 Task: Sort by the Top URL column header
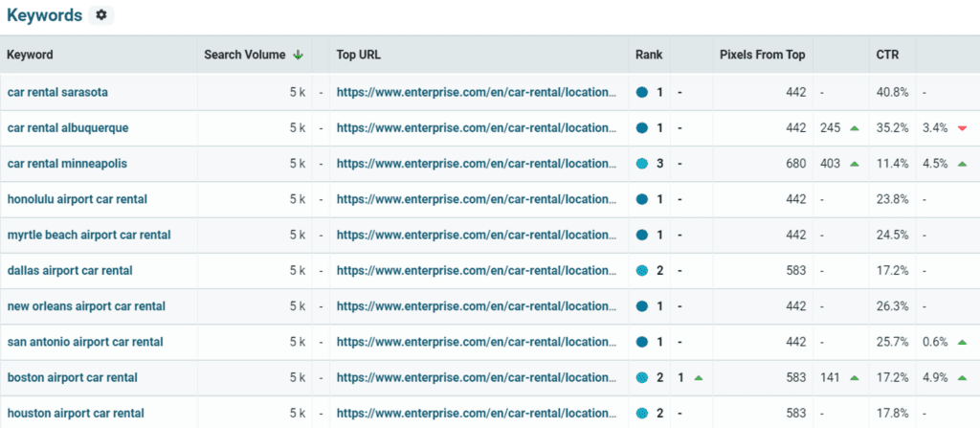pyautogui.click(x=358, y=55)
